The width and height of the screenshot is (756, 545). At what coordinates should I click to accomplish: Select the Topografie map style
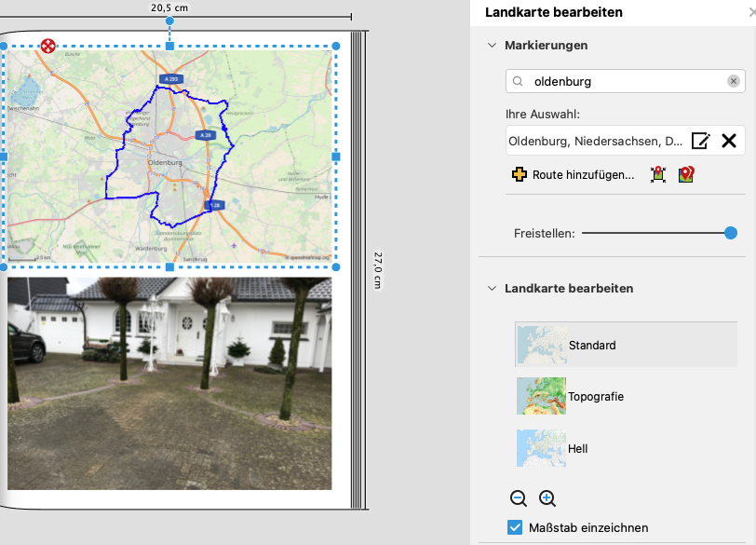tap(627, 396)
